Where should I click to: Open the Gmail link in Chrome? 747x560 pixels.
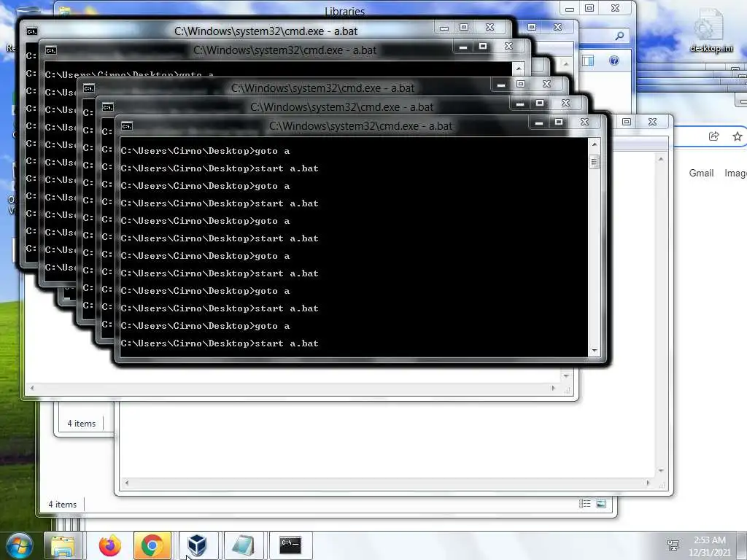tap(701, 174)
